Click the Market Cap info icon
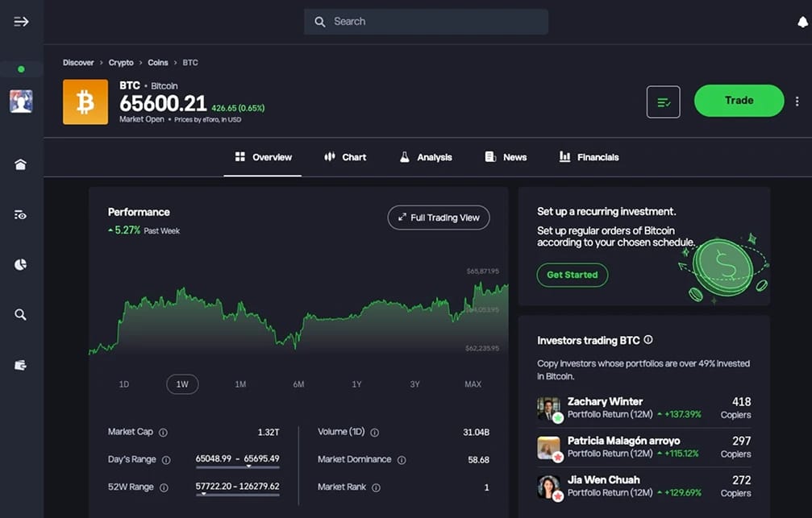The height and width of the screenshot is (518, 812). click(x=163, y=433)
